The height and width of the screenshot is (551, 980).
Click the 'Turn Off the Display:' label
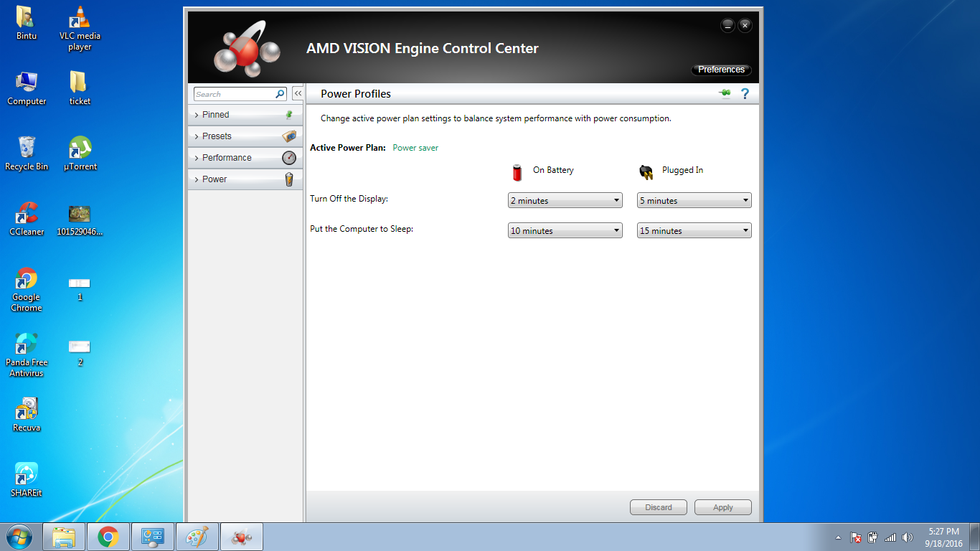click(x=349, y=199)
